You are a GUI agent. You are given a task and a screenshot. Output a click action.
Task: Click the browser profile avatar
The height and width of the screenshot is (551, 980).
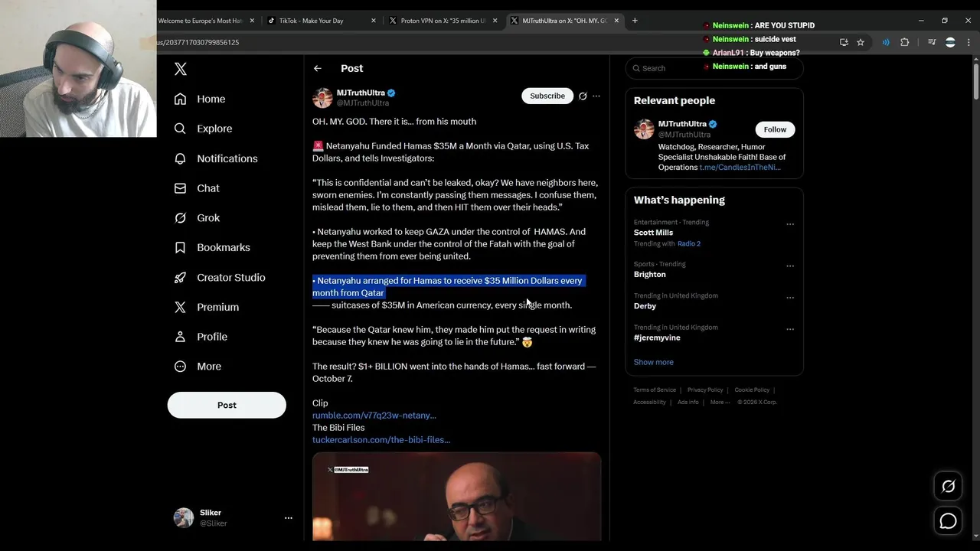(950, 42)
